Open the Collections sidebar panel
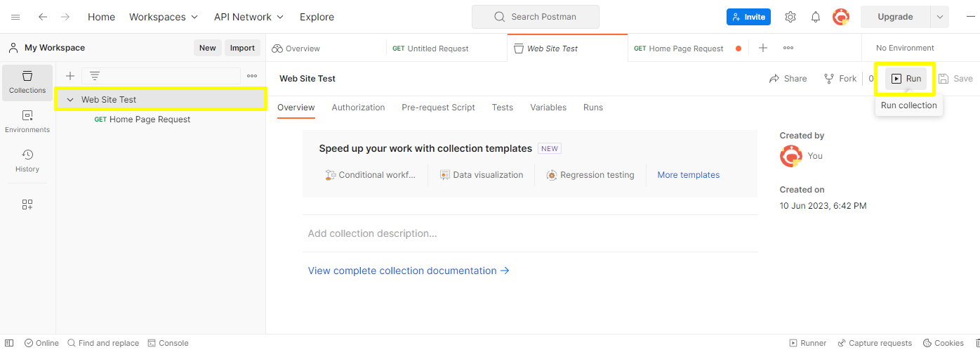Screen dimensions: 980x350 point(27,82)
